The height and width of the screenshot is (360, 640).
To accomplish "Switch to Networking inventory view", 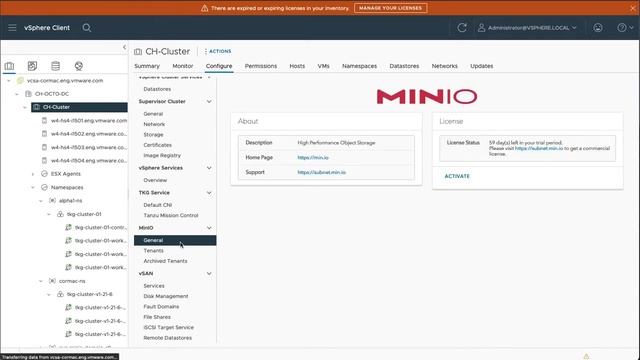I will click(79, 66).
